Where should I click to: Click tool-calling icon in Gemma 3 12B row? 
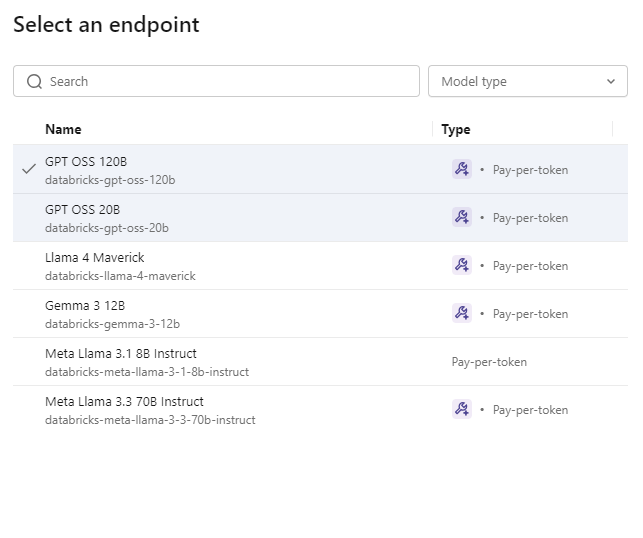(462, 313)
